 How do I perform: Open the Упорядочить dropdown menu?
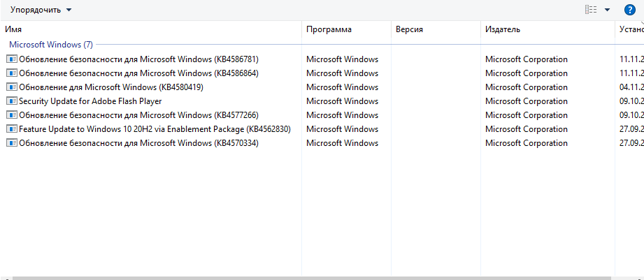(41, 10)
